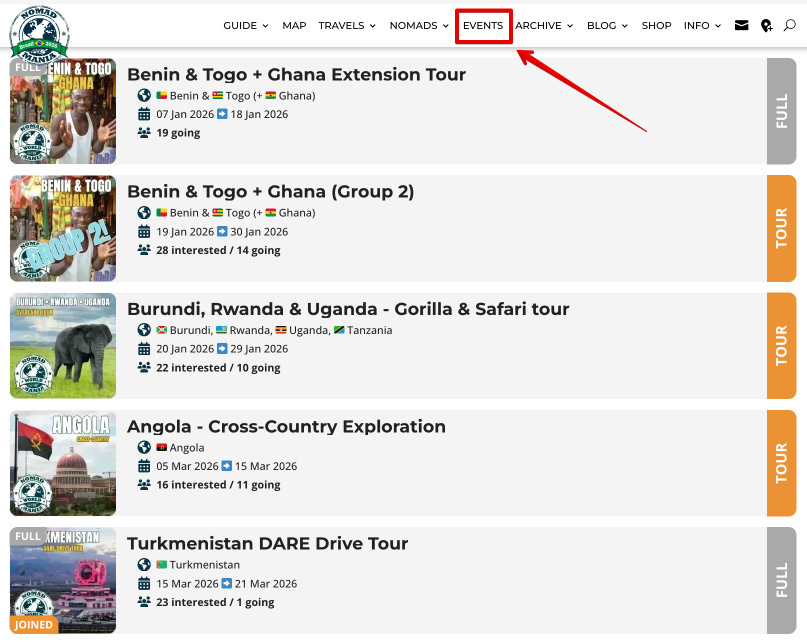Click calendar icon for Burundi, Rwanda & Uganda tour
Screen dimensions: 807x642
(144, 349)
